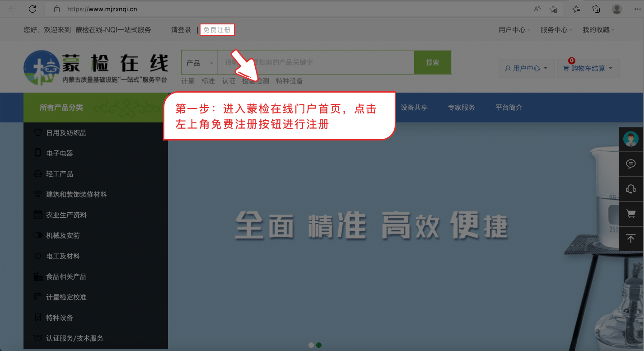Click the icon beside 建筑和装饰装修材料

click(x=38, y=194)
